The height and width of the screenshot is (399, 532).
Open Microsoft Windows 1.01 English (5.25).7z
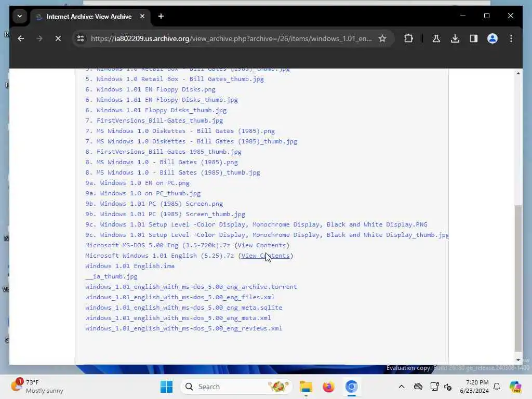(x=159, y=256)
